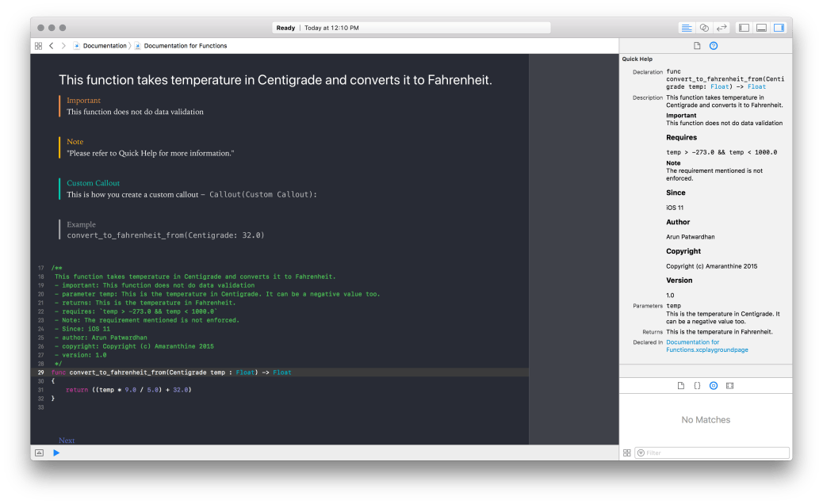Open Documentation for Functions.xcplaygroundpage link
This screenshot has height=504, width=823.
(x=707, y=346)
